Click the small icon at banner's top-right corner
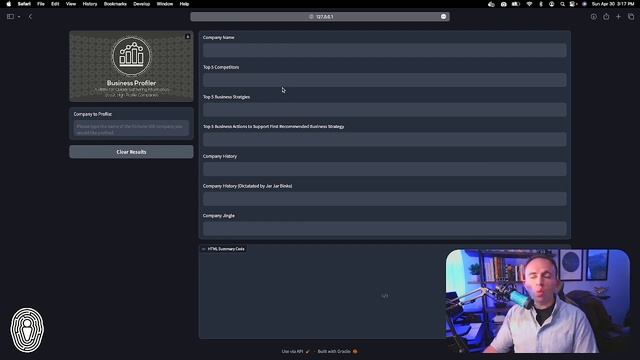 [x=188, y=36]
